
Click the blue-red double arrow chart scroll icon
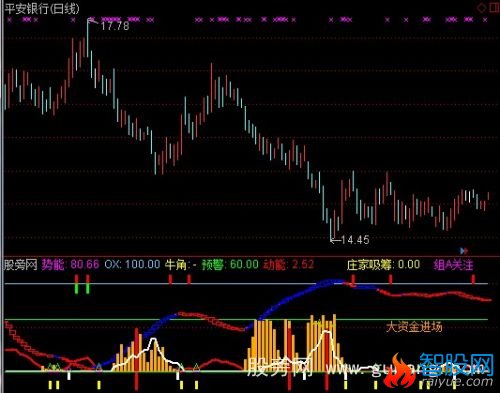464,250
